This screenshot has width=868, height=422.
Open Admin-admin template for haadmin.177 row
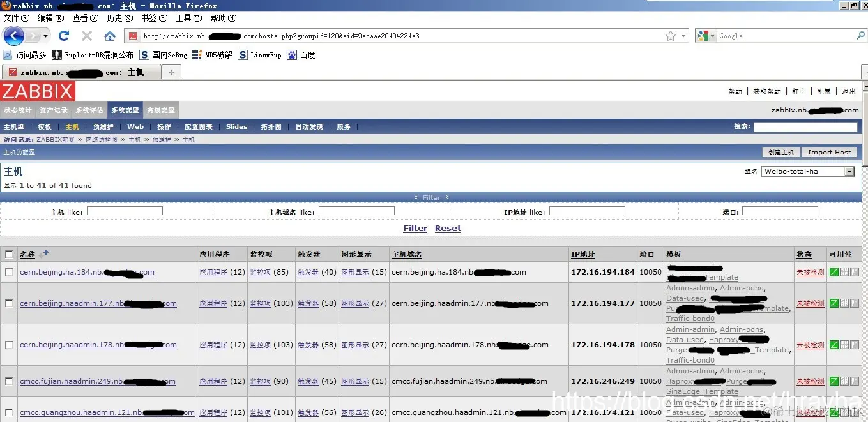click(x=690, y=288)
